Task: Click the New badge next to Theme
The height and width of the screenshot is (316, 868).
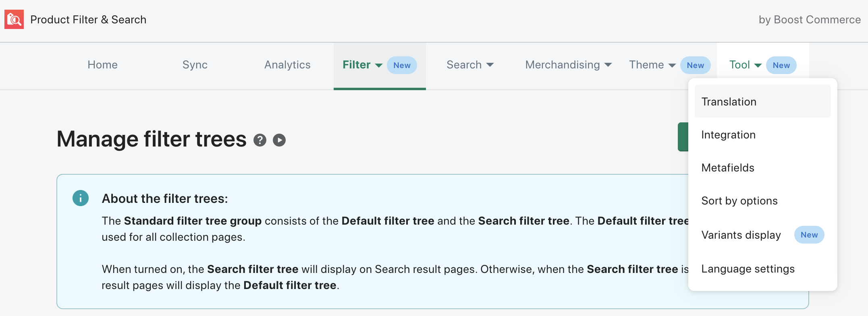Action: click(695, 65)
